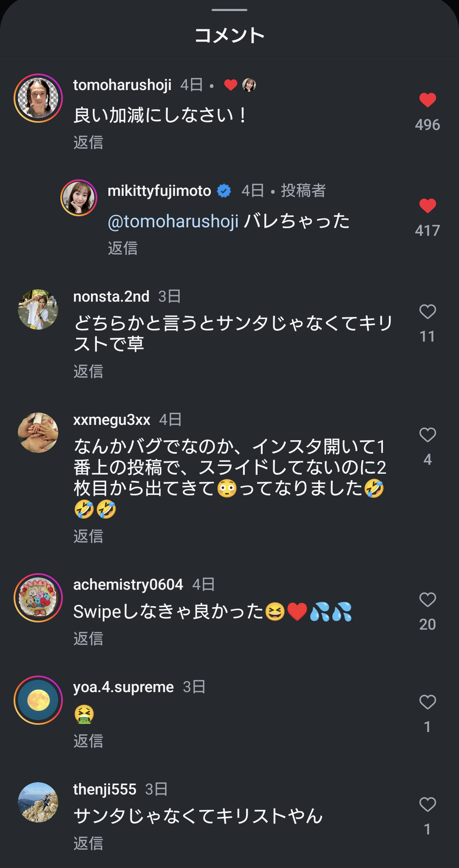Like yoa.4.supreme's emoji comment heart
This screenshot has width=459, height=868.
pos(427,702)
